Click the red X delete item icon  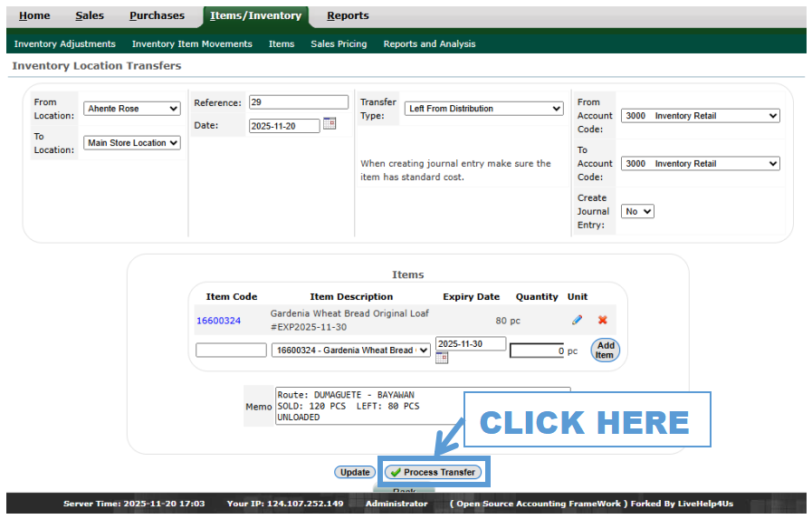tap(602, 320)
